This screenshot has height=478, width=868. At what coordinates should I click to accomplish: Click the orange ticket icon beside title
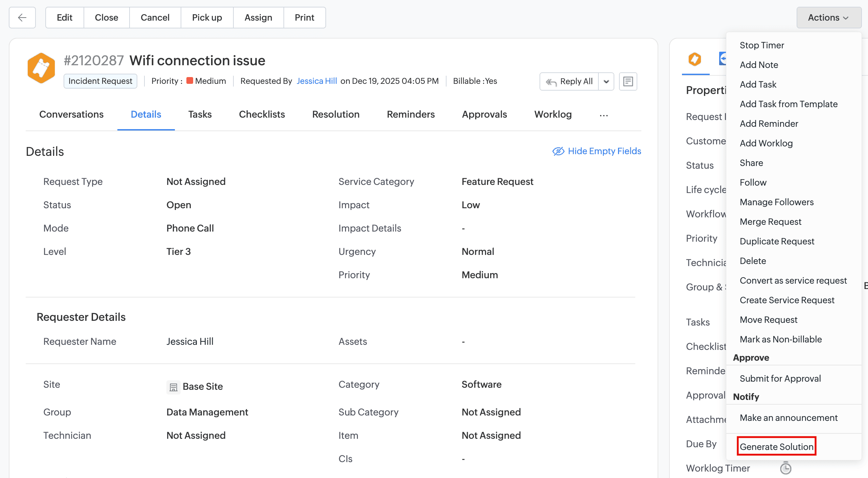point(41,68)
